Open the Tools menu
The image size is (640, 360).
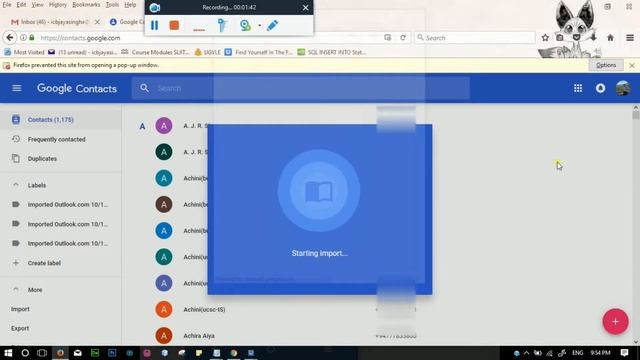click(x=112, y=5)
